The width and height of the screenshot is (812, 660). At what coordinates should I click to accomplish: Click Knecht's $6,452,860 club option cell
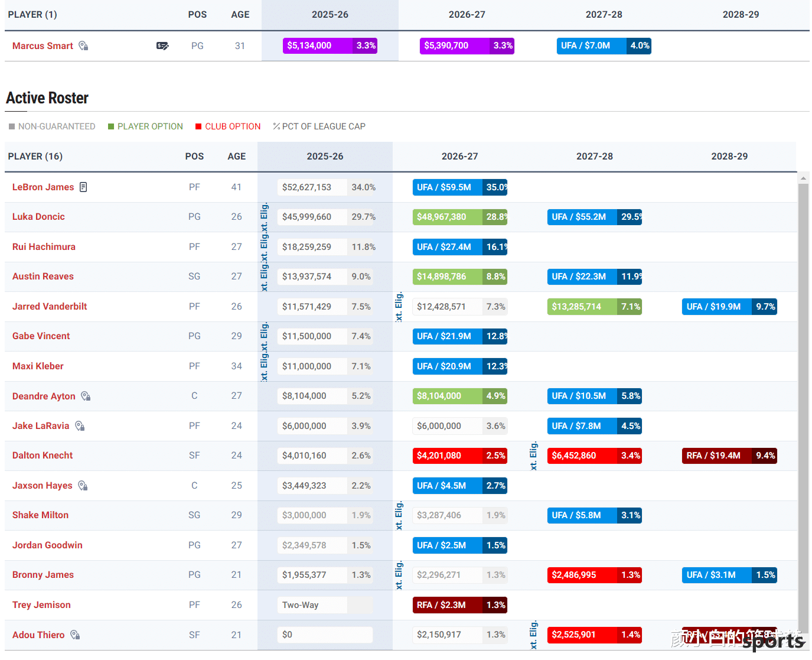[595, 456]
